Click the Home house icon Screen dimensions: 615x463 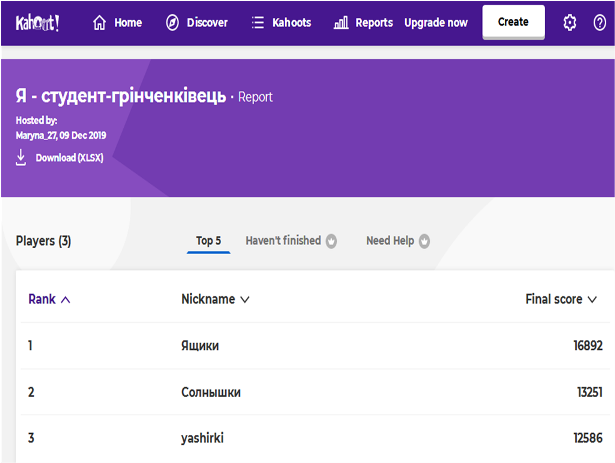tap(99, 22)
